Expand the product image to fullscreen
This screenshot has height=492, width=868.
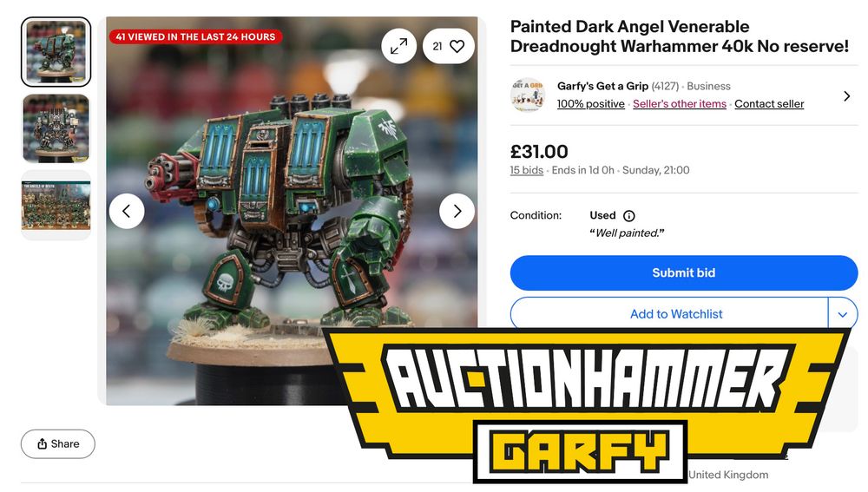pyautogui.click(x=398, y=47)
